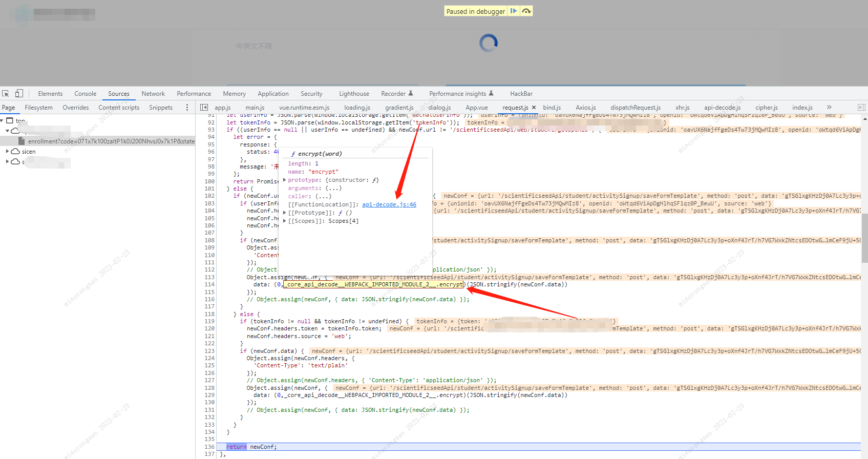Screen dimensions: 868x459
Task: Toggle device toolbar emulation icon
Action: (19, 94)
